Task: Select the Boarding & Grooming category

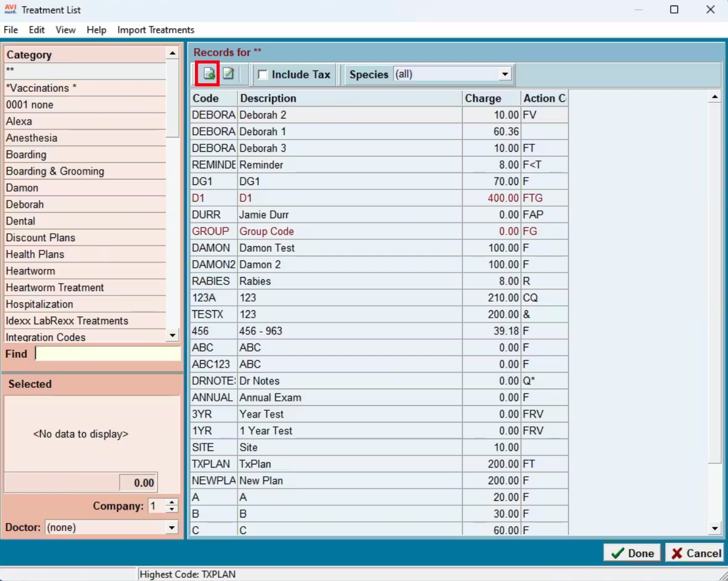Action: [x=85, y=171]
